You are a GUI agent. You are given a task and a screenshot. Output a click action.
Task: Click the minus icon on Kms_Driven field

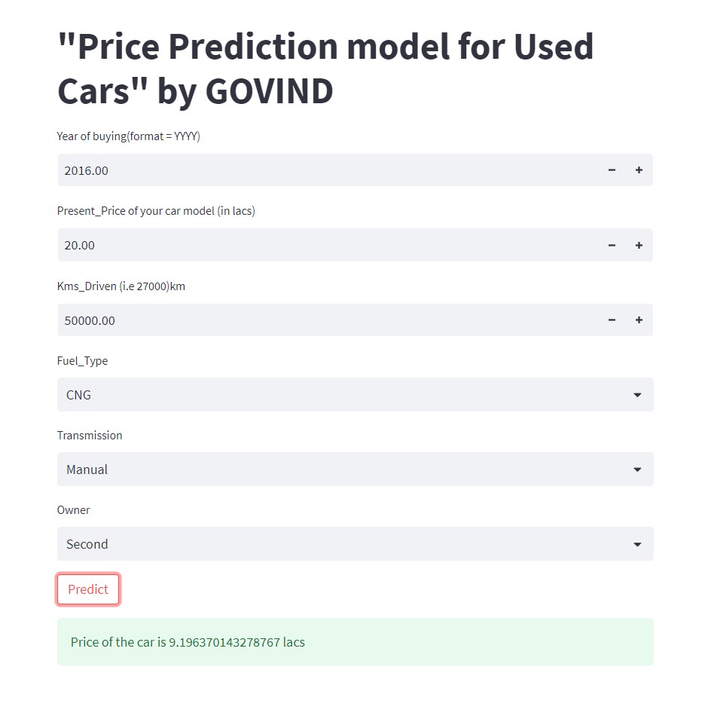pyautogui.click(x=612, y=320)
